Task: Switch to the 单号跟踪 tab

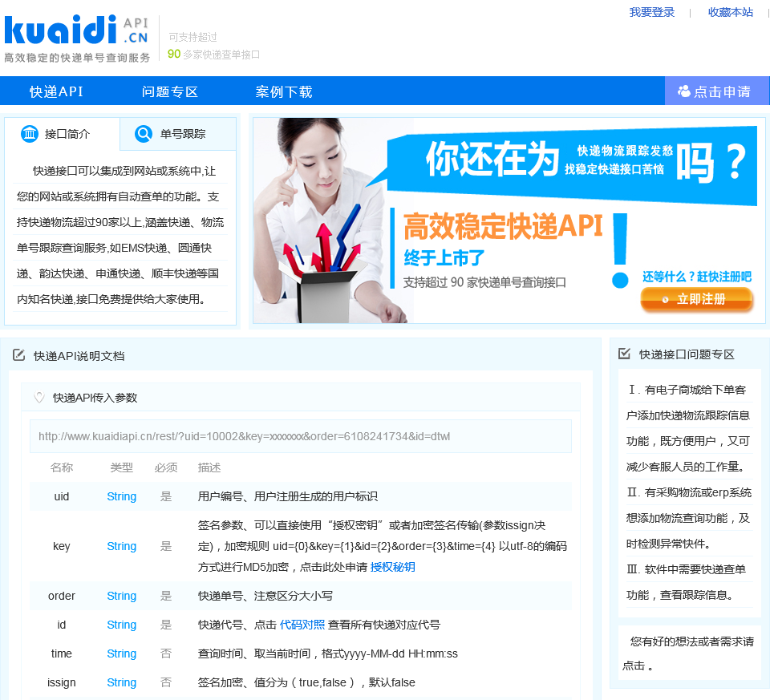Action: click(178, 134)
